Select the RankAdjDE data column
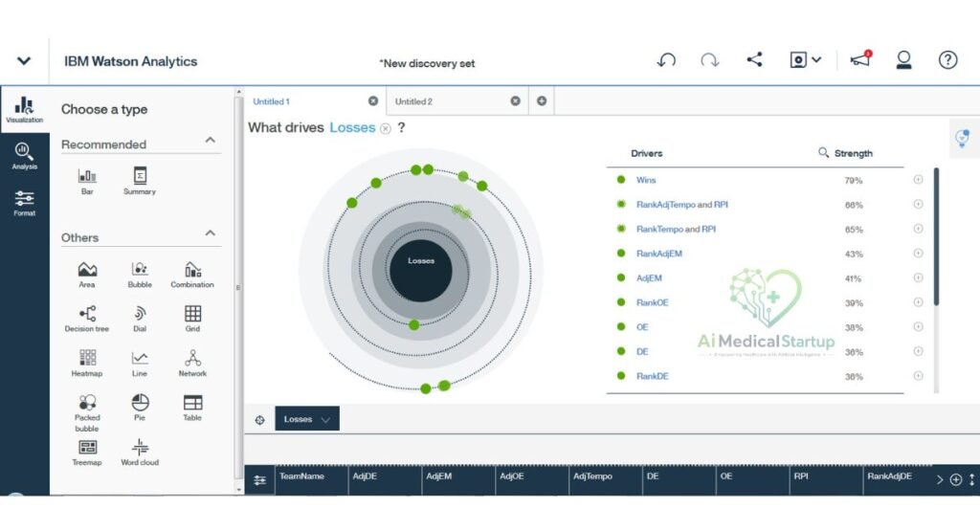The width and height of the screenshot is (980, 531). click(896, 479)
